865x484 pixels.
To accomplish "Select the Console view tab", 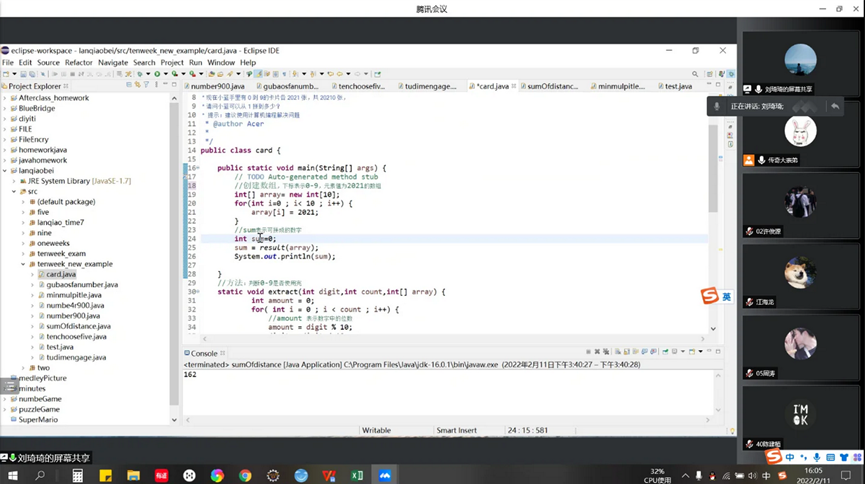I will [203, 354].
